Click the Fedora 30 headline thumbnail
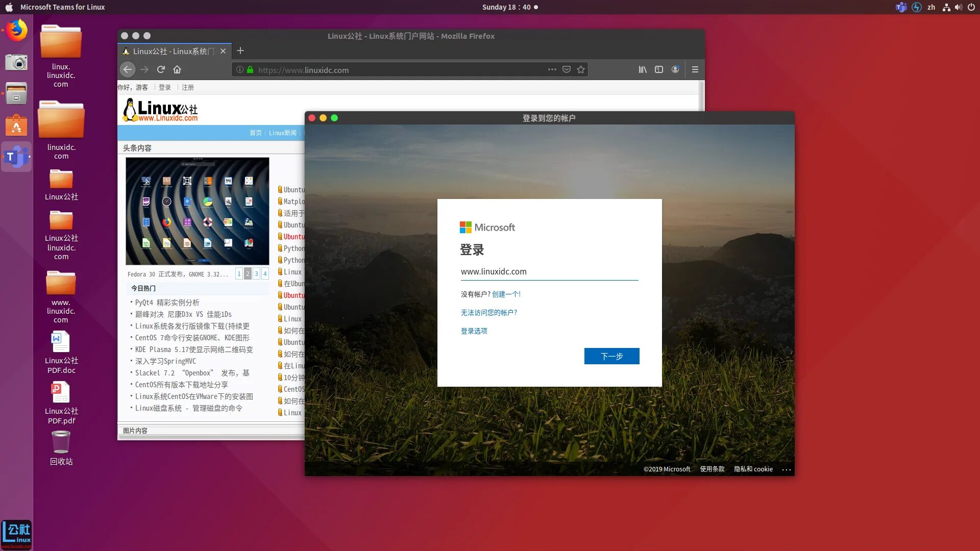 (x=197, y=211)
